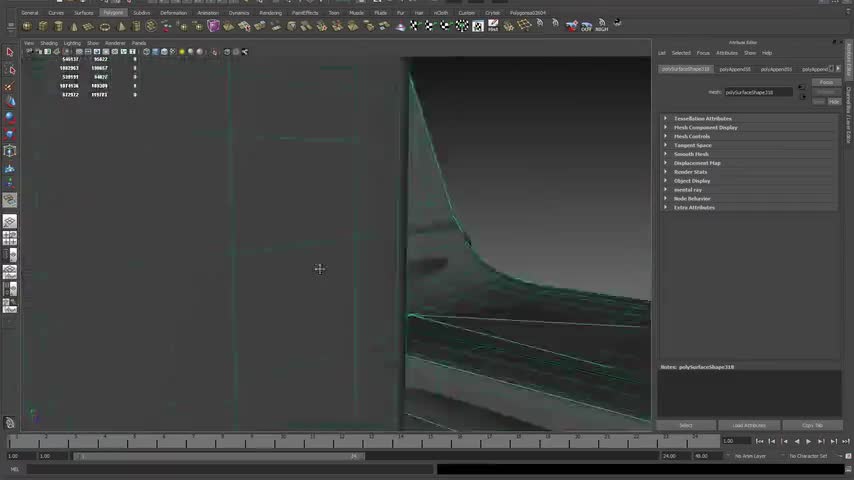Choose the Lasso select tool

click(9, 69)
